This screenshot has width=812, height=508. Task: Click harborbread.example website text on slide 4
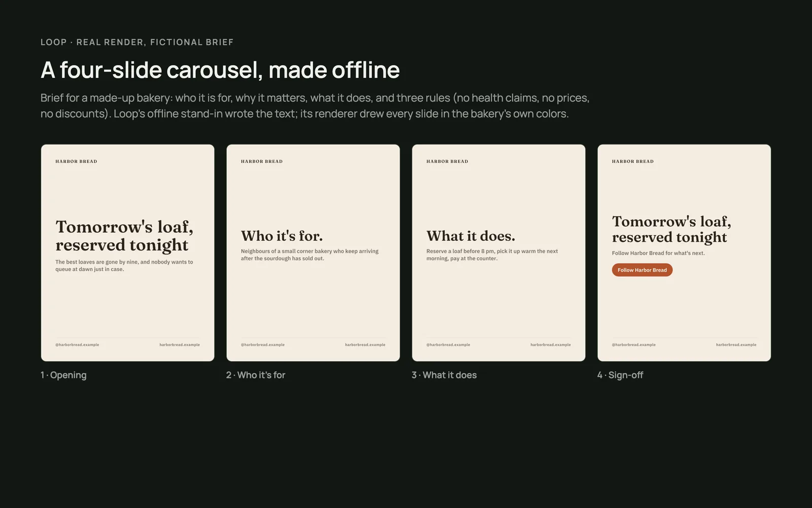click(x=736, y=344)
